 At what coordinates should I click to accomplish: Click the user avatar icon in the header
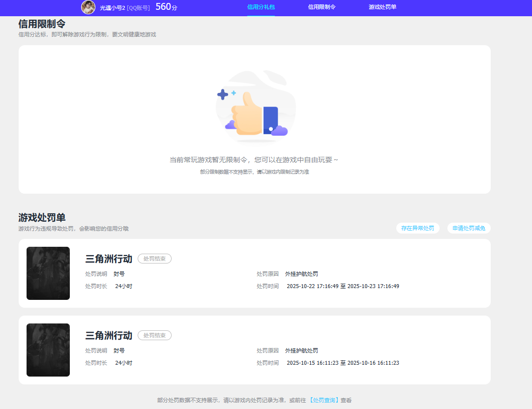pyautogui.click(x=88, y=7)
